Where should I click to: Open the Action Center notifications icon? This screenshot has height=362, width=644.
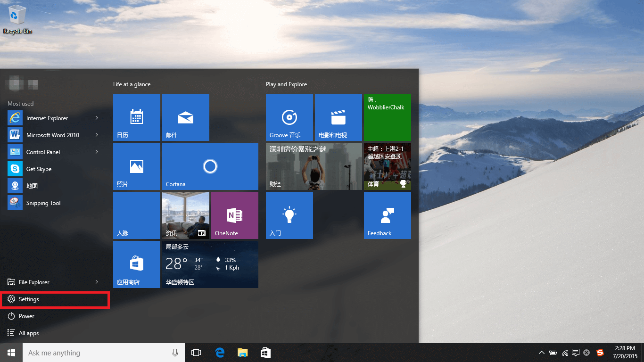click(576, 353)
